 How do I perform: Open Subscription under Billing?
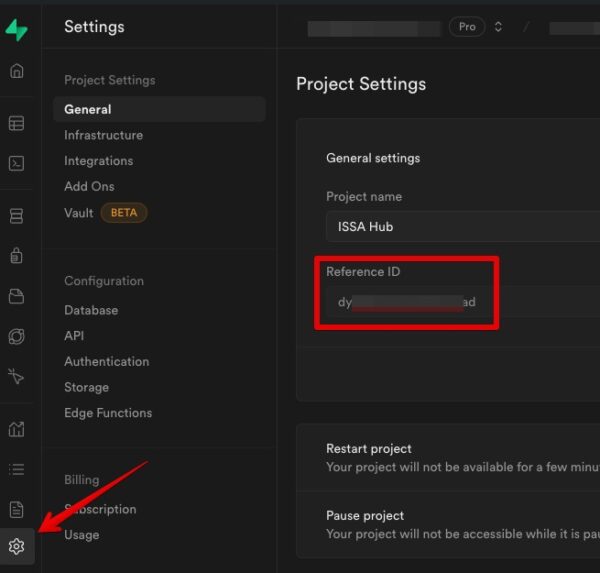coord(100,509)
